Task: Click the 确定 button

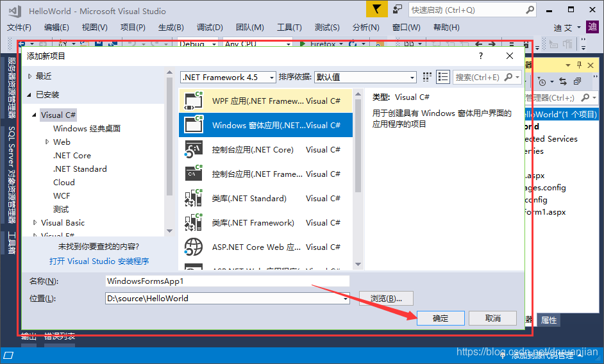Action: click(x=440, y=318)
